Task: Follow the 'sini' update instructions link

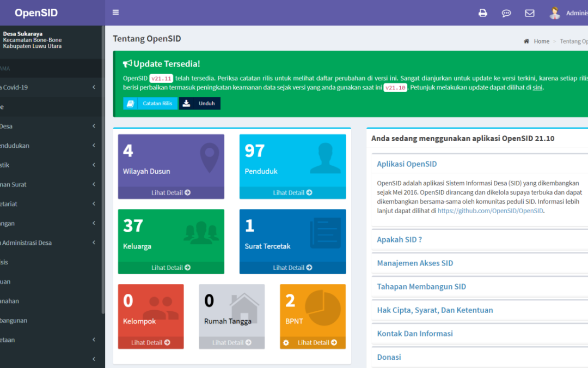Action: (x=537, y=87)
